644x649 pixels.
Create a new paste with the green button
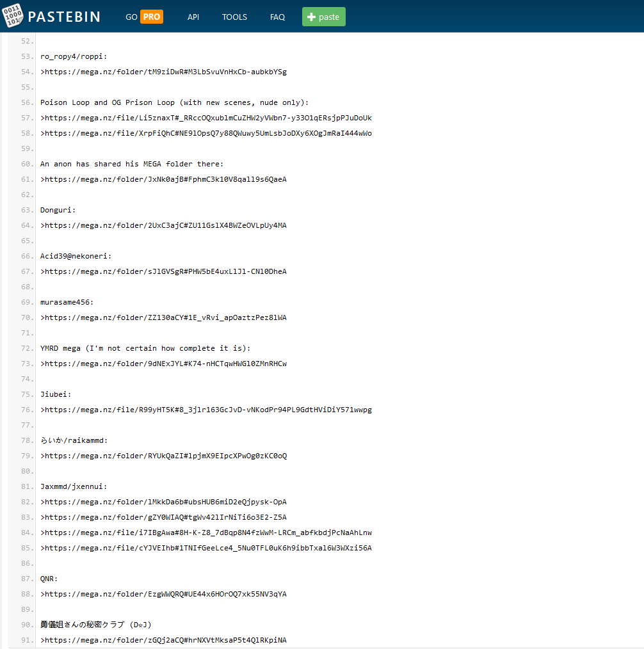(324, 17)
